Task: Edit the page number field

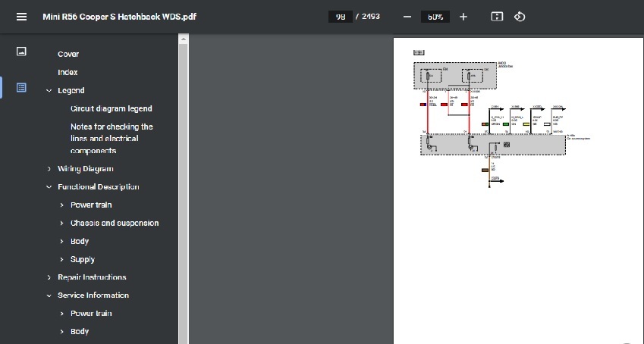Action: [341, 17]
